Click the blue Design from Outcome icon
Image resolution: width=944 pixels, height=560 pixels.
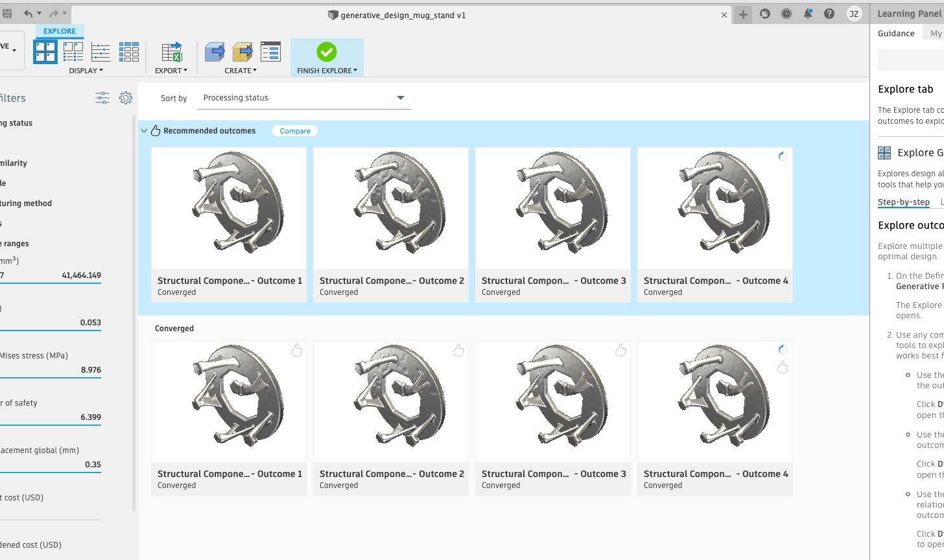click(215, 52)
